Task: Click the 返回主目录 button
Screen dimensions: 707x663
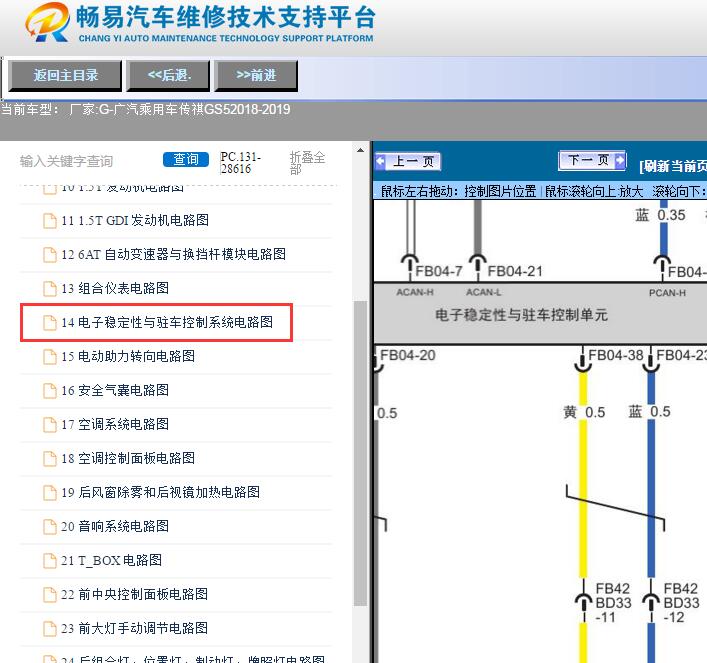Action: click(x=65, y=76)
